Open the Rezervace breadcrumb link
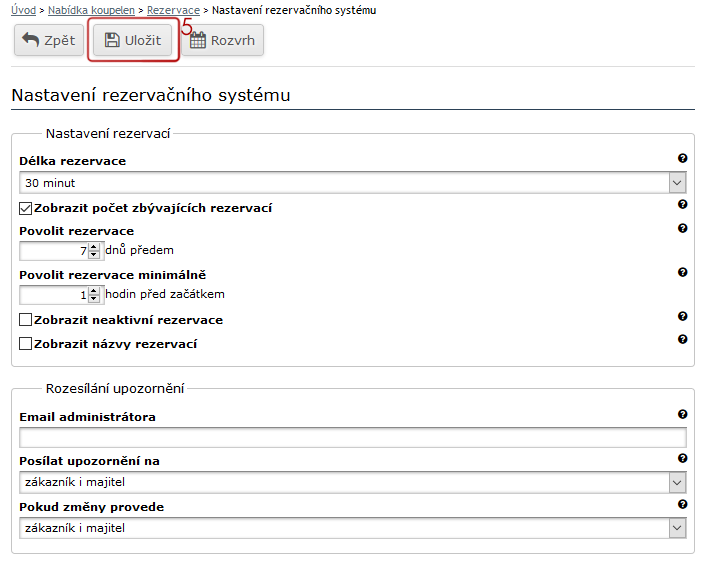The height and width of the screenshot is (563, 706). [173, 9]
